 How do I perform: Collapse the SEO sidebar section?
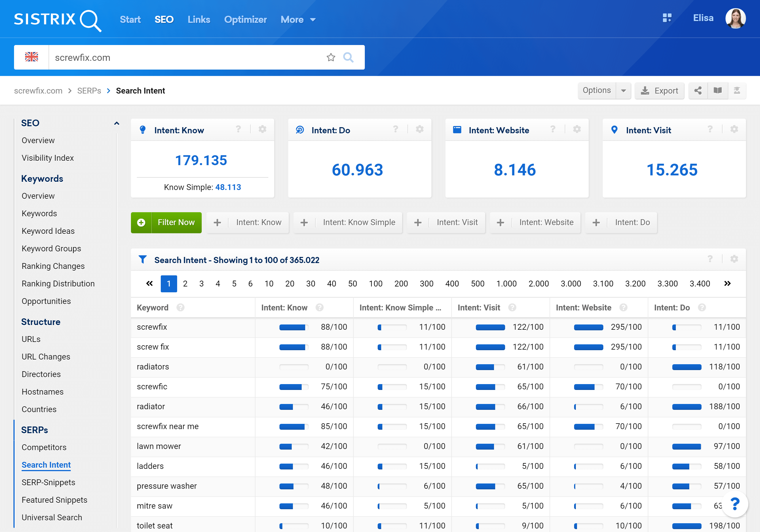(117, 123)
